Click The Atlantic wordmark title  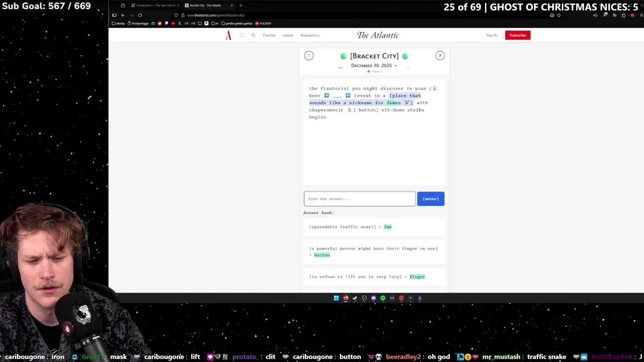(x=378, y=35)
